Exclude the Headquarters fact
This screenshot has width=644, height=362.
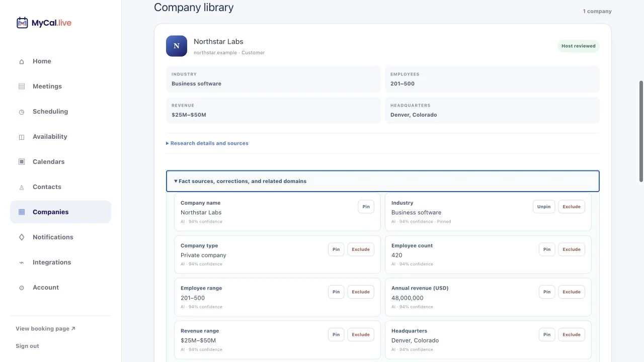click(x=572, y=334)
